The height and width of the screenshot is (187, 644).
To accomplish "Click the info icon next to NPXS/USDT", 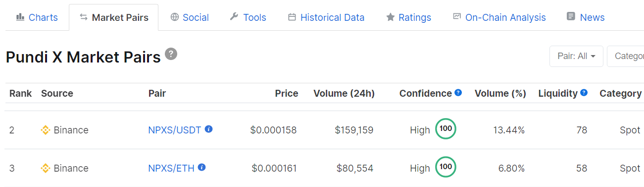I will click(209, 129).
